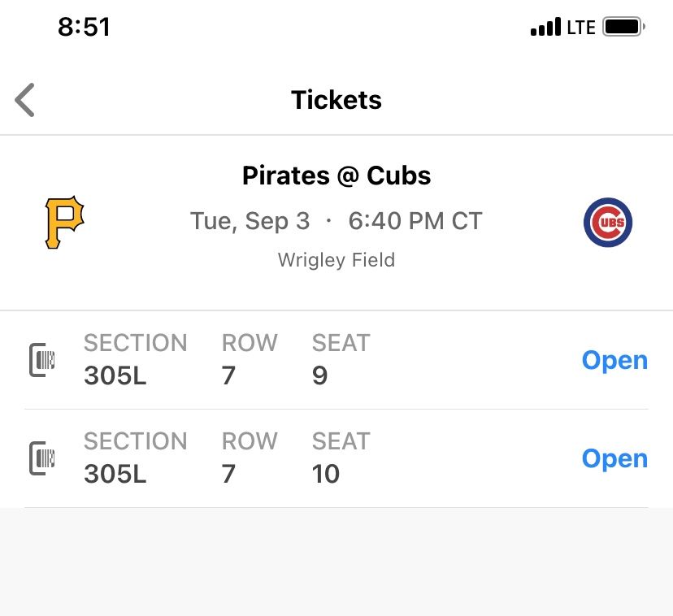Tap the 8:51 clock in status bar
This screenshot has height=616, width=673.
[84, 28]
